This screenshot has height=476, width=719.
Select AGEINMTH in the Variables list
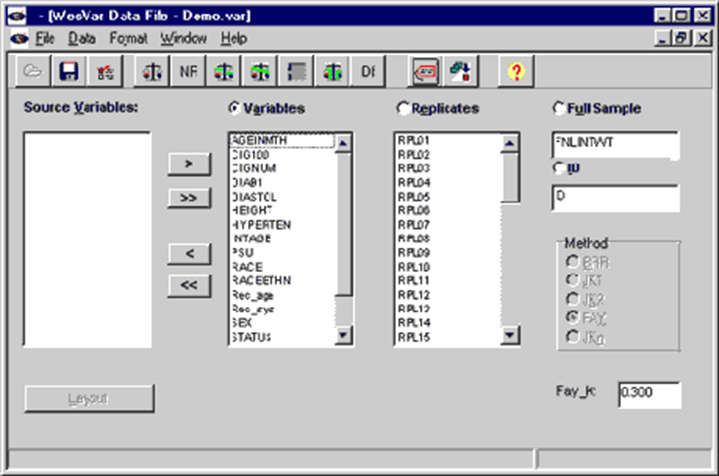point(282,140)
